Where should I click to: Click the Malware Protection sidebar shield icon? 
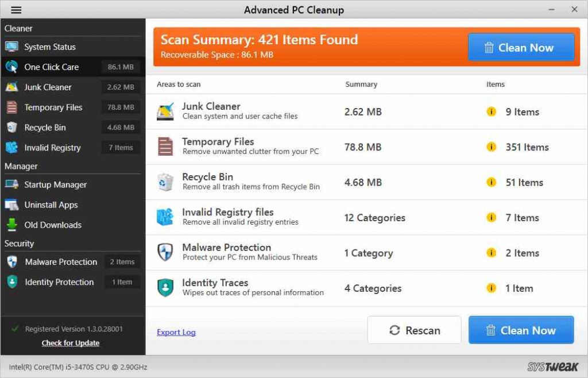(12, 262)
